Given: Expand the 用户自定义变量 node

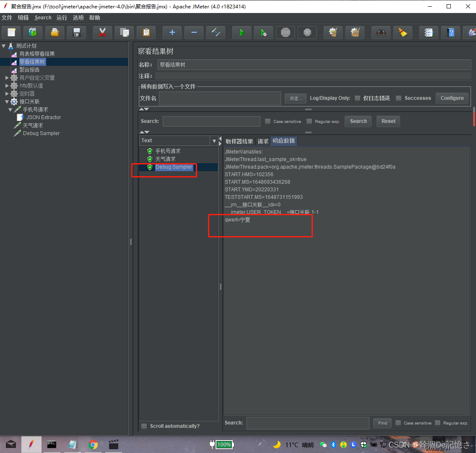Looking at the screenshot, I should (7, 78).
